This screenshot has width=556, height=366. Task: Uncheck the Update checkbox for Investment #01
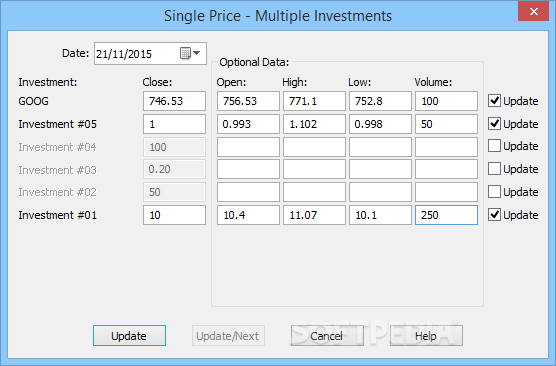pyautogui.click(x=494, y=215)
